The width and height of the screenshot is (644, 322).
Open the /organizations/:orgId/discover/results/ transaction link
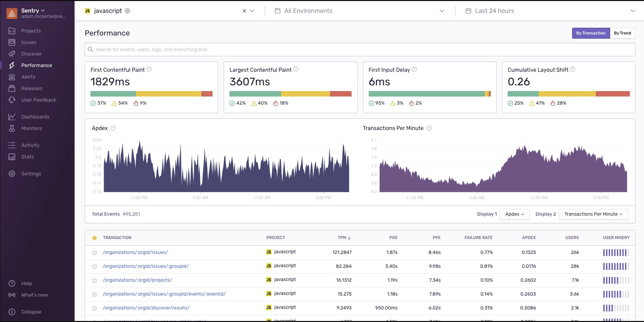146,308
